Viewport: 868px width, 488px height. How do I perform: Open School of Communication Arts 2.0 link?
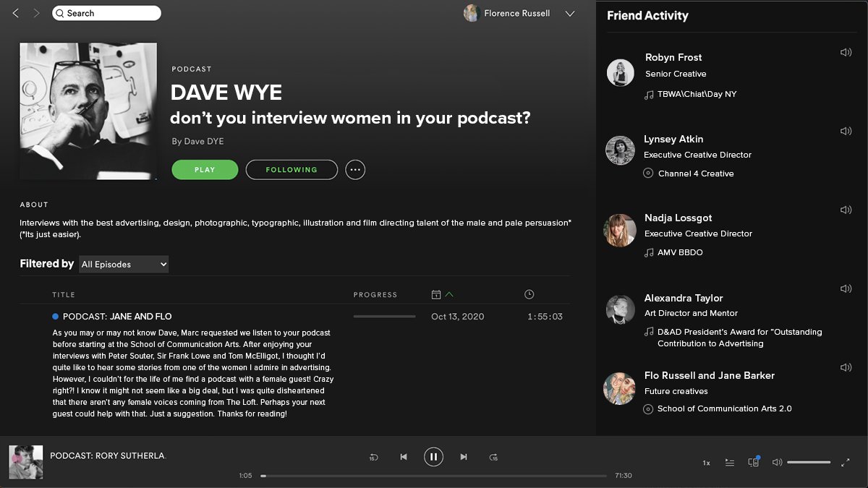tap(725, 408)
